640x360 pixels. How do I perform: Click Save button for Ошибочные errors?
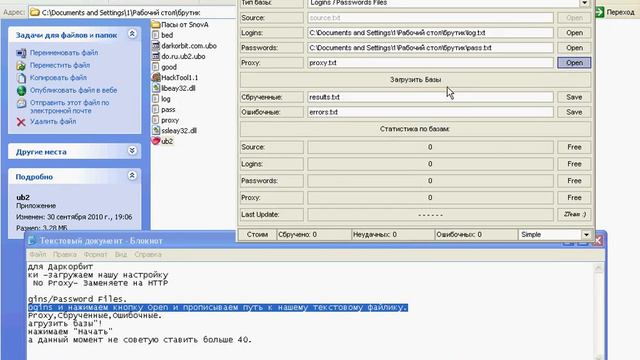pos(574,112)
